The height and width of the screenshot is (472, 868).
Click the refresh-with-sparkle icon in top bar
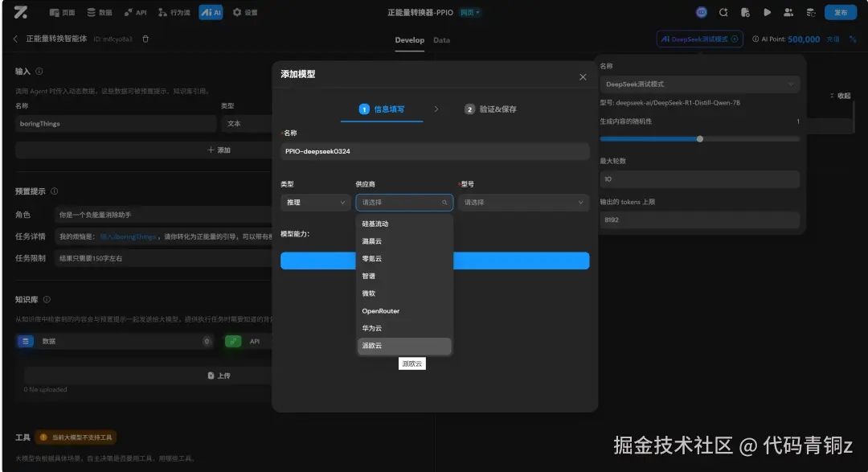coord(723,12)
